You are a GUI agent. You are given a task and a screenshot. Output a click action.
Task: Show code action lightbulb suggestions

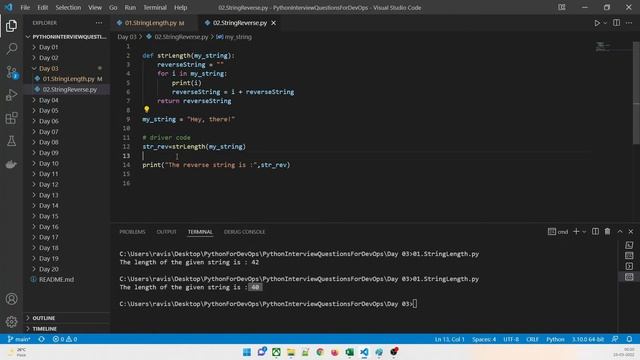click(147, 109)
